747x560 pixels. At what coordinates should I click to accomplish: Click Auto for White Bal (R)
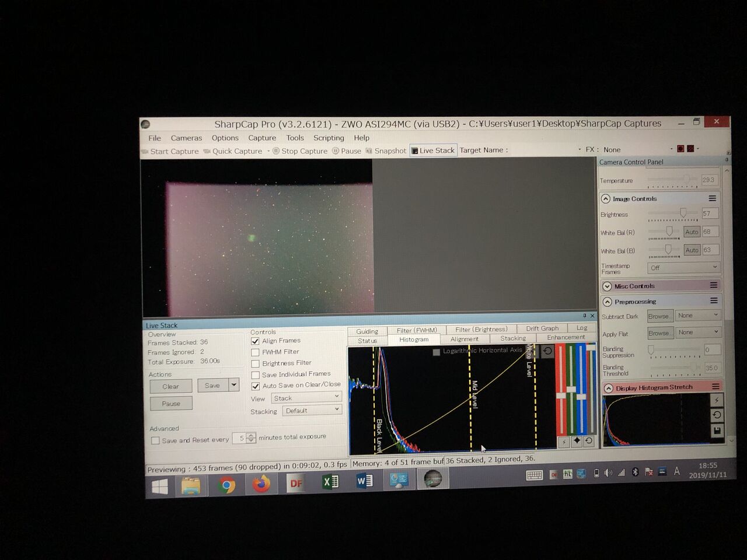[692, 232]
